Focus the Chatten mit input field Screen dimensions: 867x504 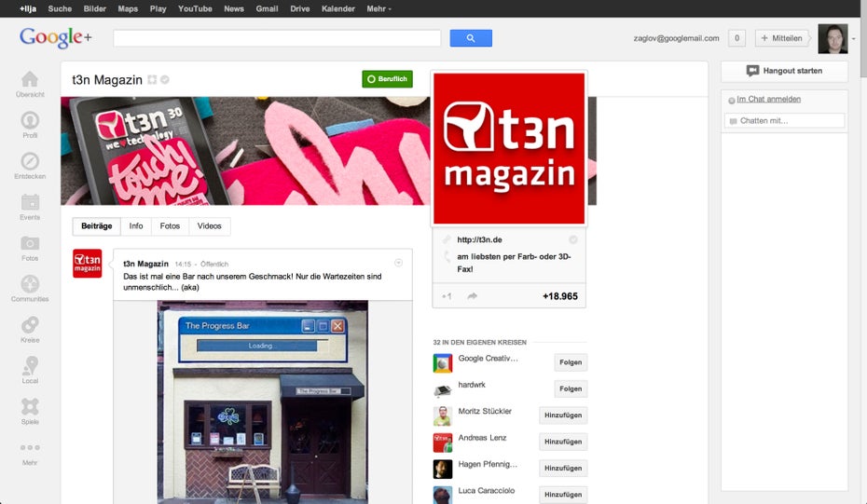[785, 120]
